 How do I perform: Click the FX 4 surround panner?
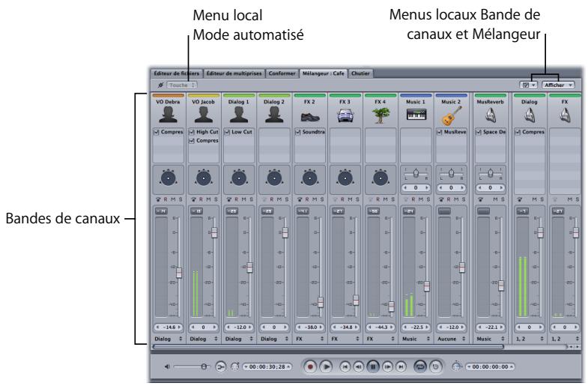[x=381, y=178]
